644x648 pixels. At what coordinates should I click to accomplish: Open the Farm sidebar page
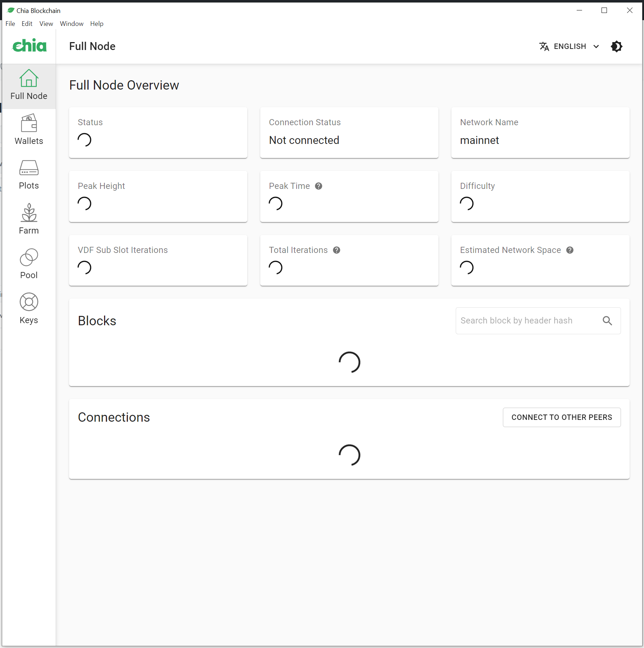click(29, 219)
